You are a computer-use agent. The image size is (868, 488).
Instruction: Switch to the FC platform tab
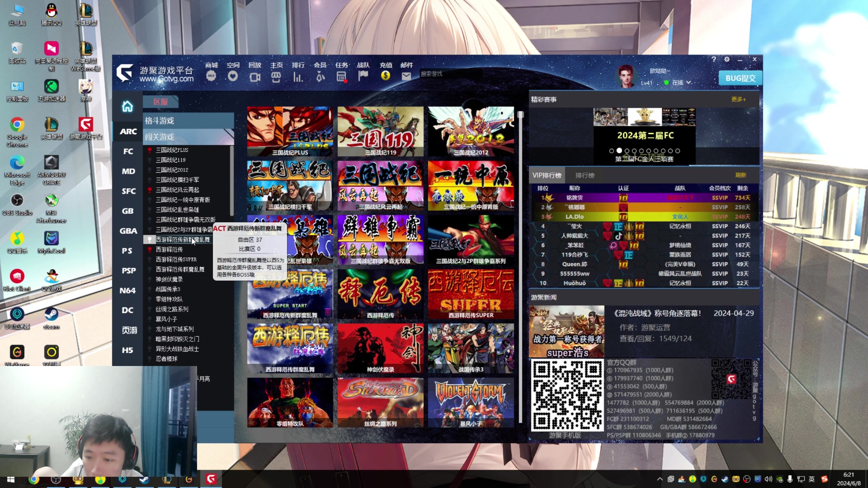pyautogui.click(x=128, y=151)
